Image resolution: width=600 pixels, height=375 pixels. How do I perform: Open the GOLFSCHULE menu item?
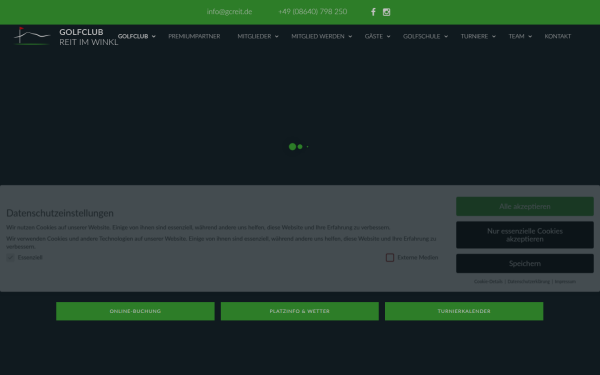pyautogui.click(x=421, y=36)
